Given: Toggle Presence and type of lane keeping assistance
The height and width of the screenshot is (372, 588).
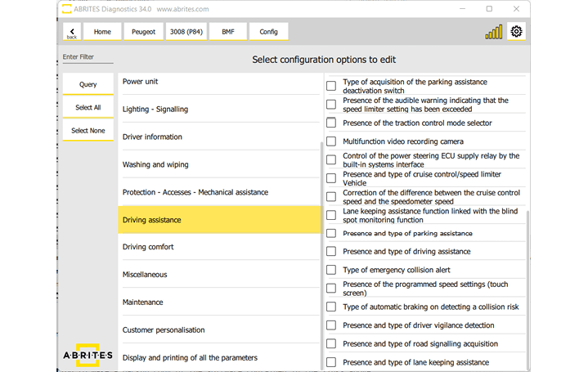Looking at the screenshot, I should 331,362.
